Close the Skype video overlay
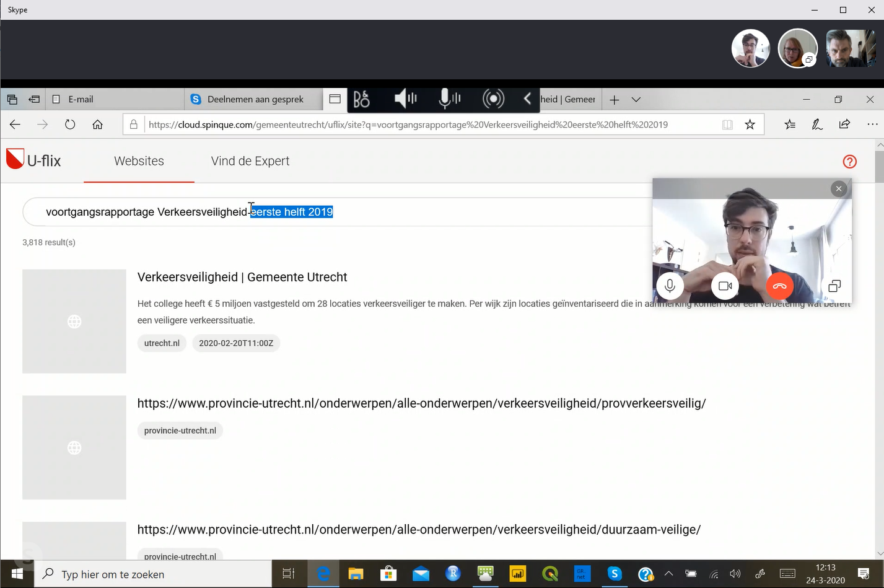884x588 pixels. click(x=839, y=189)
